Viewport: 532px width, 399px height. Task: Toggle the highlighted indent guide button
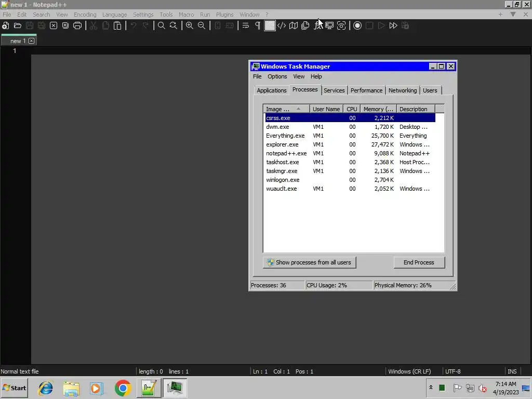click(270, 25)
